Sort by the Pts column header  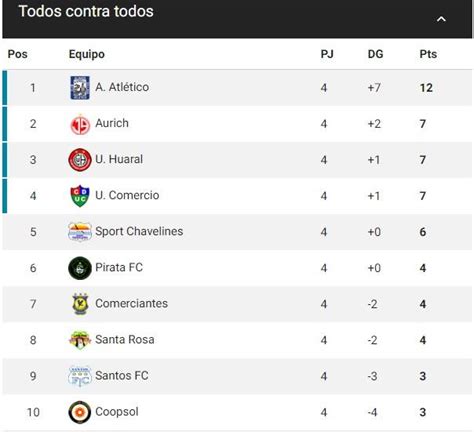click(428, 54)
